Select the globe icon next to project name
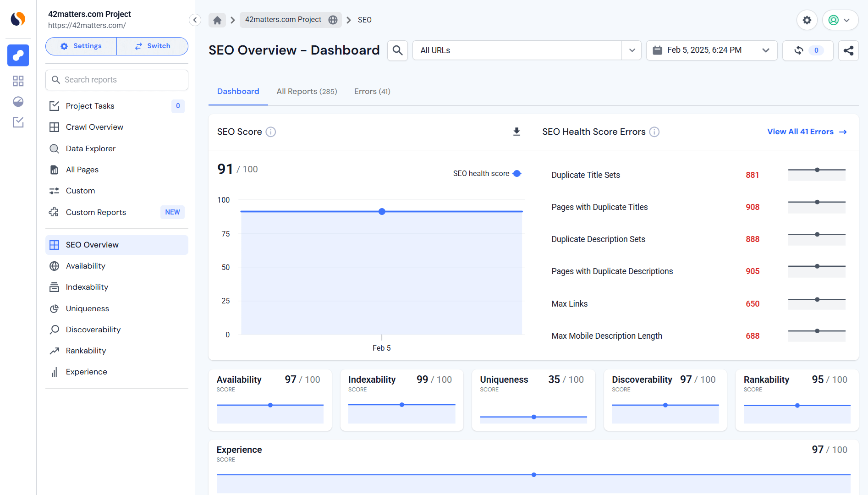 (333, 20)
